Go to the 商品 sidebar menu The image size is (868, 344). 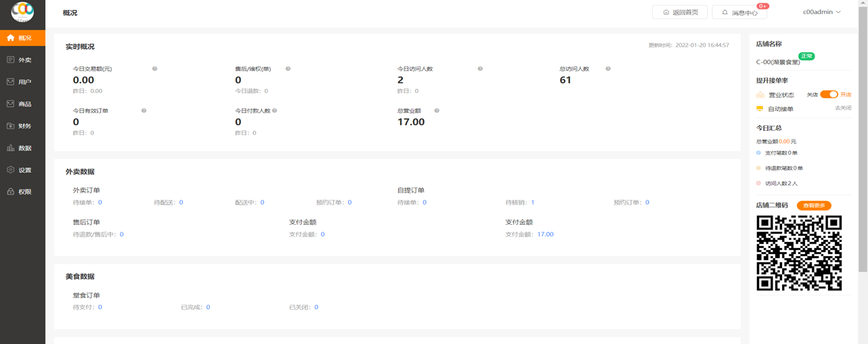24,104
